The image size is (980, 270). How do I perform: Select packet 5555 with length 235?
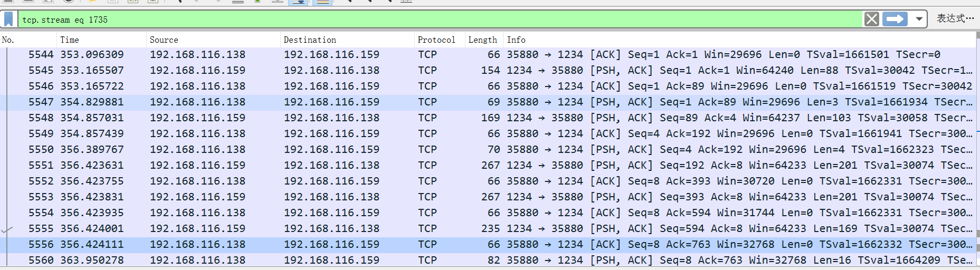[x=488, y=228]
